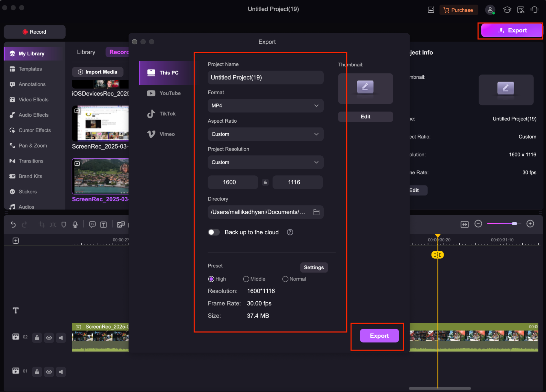Open the account profile icon

(x=490, y=10)
